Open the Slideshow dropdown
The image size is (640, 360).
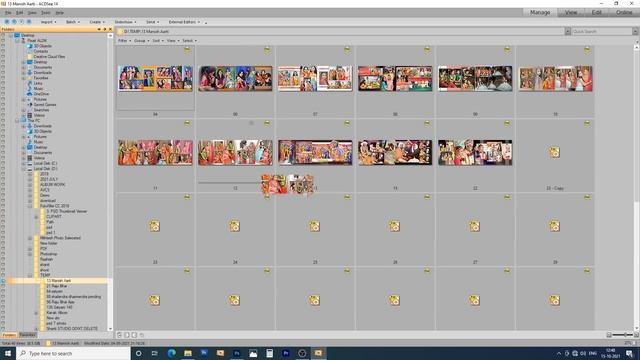[x=125, y=22]
